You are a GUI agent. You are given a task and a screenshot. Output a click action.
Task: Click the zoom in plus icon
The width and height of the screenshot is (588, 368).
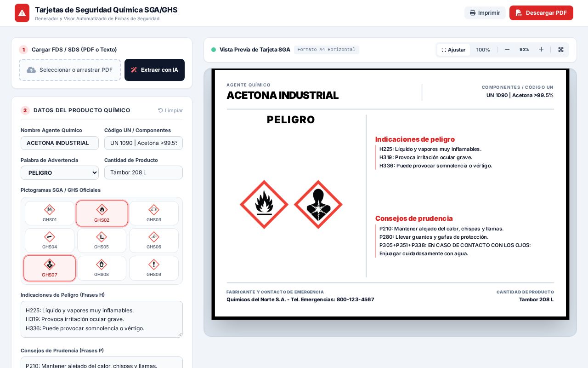click(x=541, y=50)
